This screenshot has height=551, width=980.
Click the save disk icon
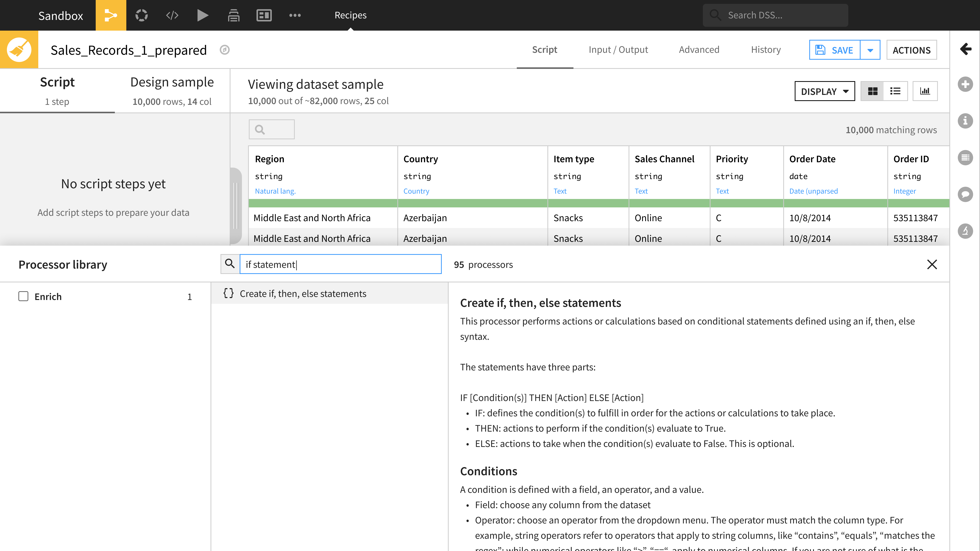tap(821, 50)
